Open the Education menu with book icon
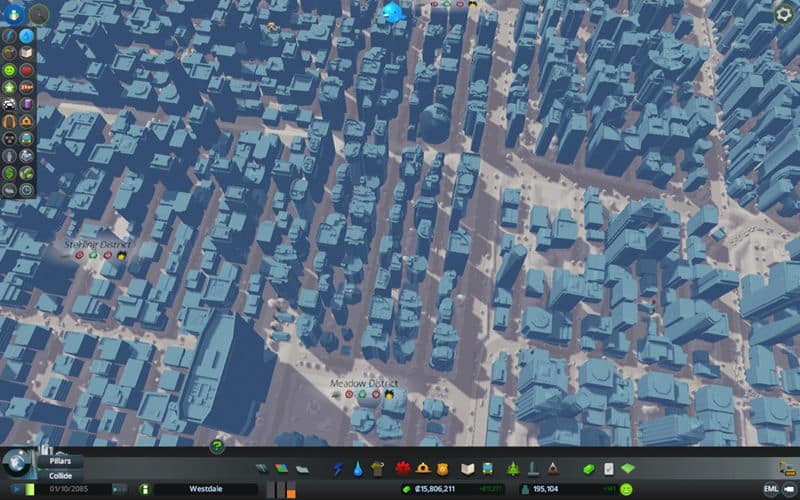This screenshot has width=800, height=500. [466, 468]
